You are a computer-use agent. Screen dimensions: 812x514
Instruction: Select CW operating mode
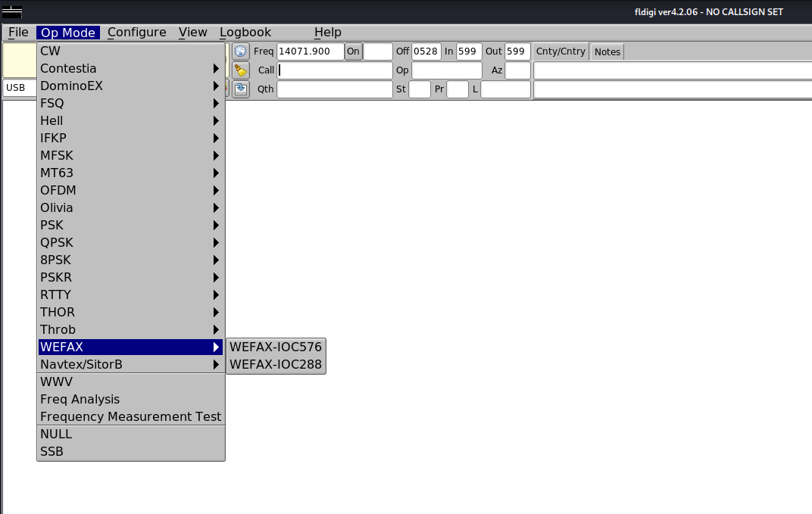130,51
